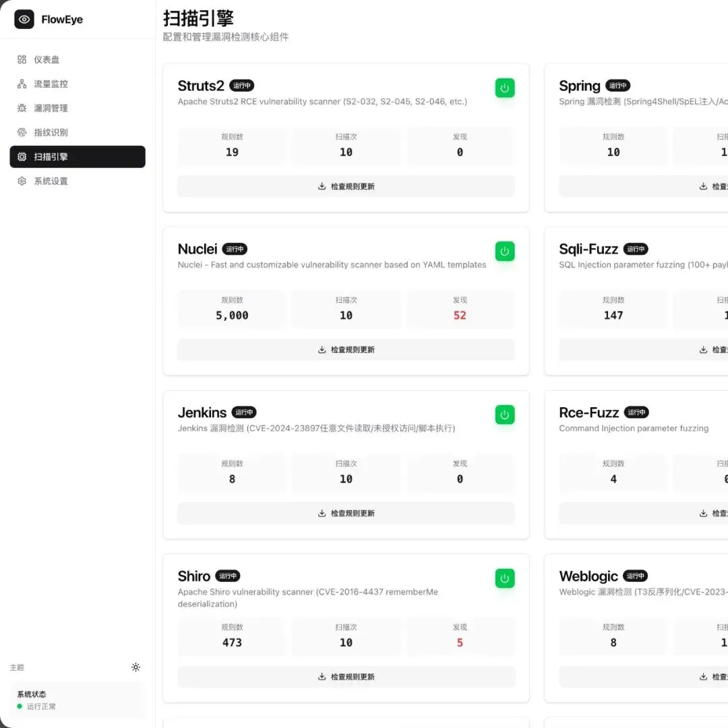Click the 运行中 badge next to Weblogic
The height and width of the screenshot is (728, 728).
[635, 576]
